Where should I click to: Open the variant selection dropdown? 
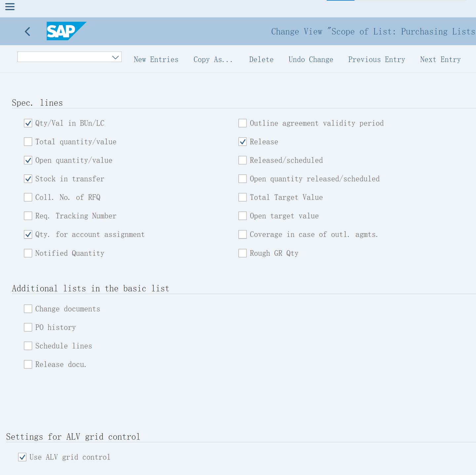click(x=115, y=57)
